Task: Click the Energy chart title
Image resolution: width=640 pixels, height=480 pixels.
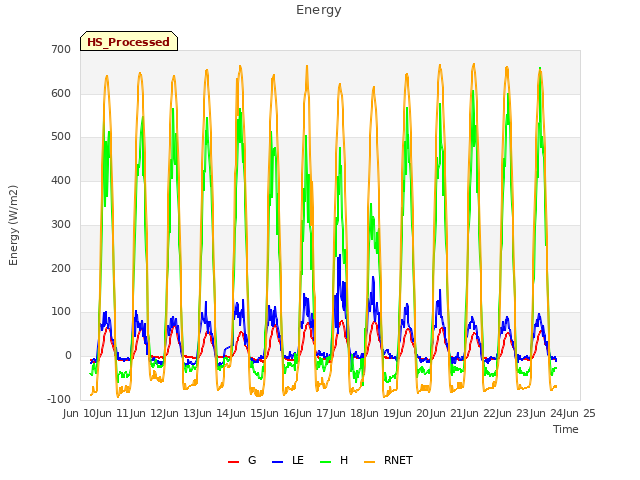Action: [x=319, y=10]
